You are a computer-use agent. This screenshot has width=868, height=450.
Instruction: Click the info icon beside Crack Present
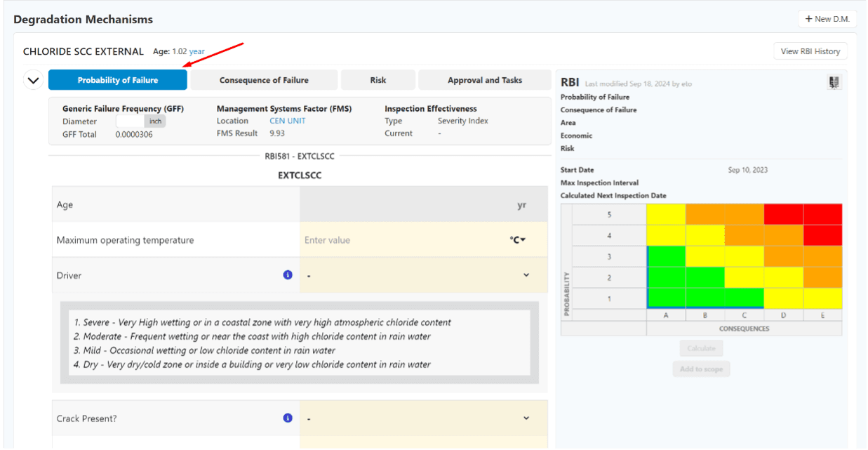(288, 418)
